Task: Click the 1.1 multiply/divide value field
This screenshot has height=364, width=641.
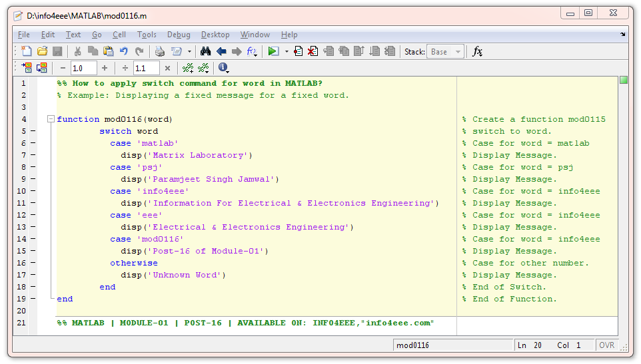Action: (x=146, y=68)
